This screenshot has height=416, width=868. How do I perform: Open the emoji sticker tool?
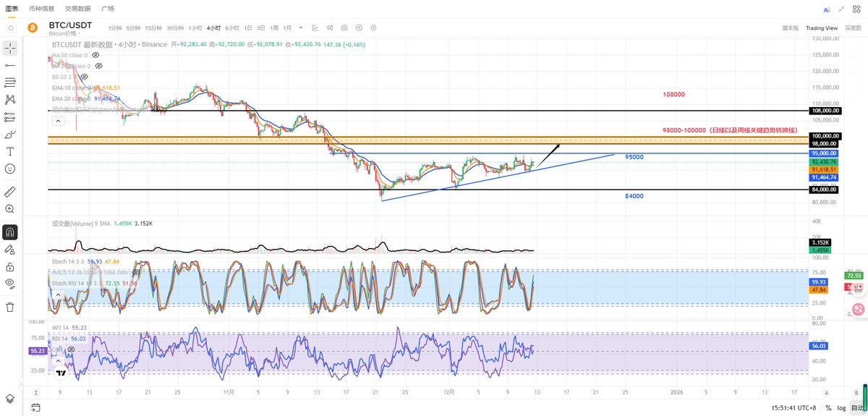(x=10, y=169)
